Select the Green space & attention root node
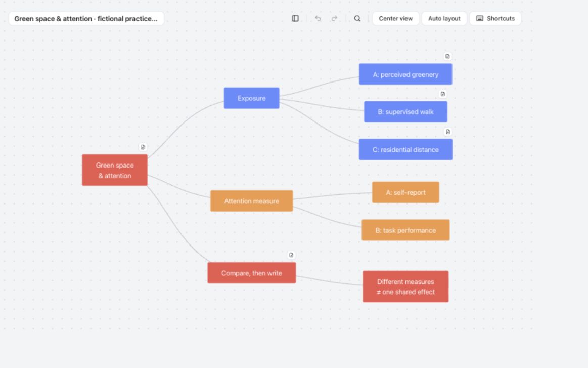Screen dimensions: 588x368 point(115,170)
